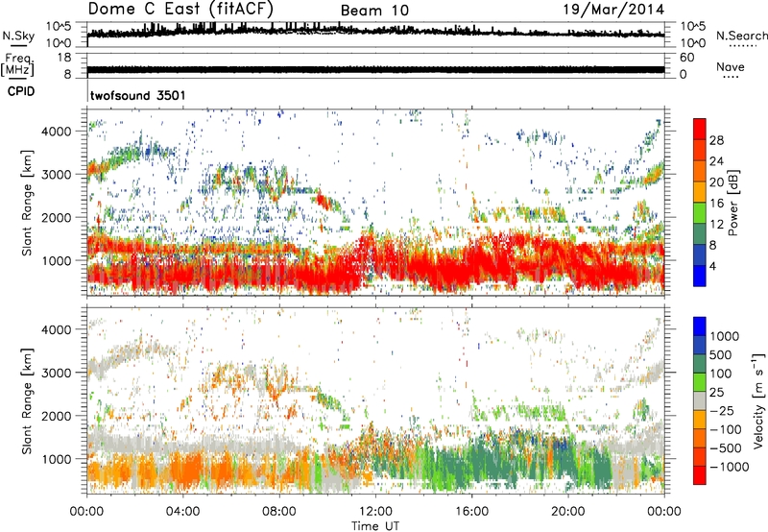This screenshot has width=768, height=532.
Task: Click the '08:00' time axis label
Action: point(279,512)
